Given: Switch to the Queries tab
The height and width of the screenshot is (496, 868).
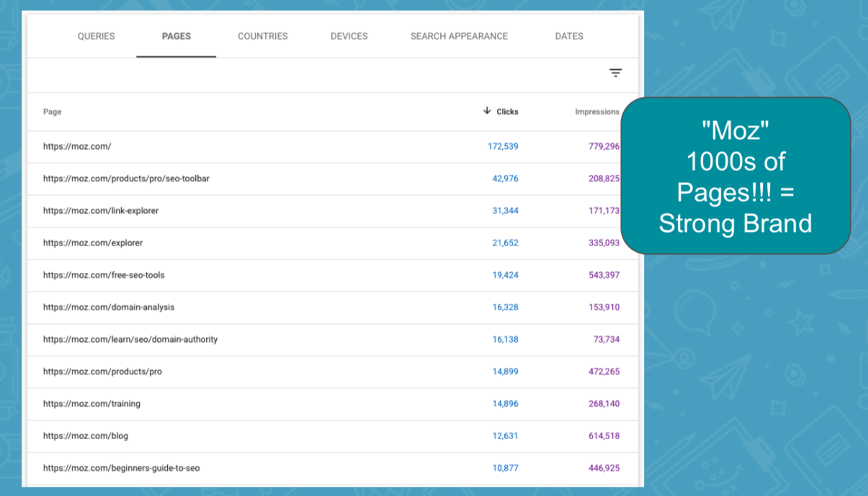Looking at the screenshot, I should point(96,36).
